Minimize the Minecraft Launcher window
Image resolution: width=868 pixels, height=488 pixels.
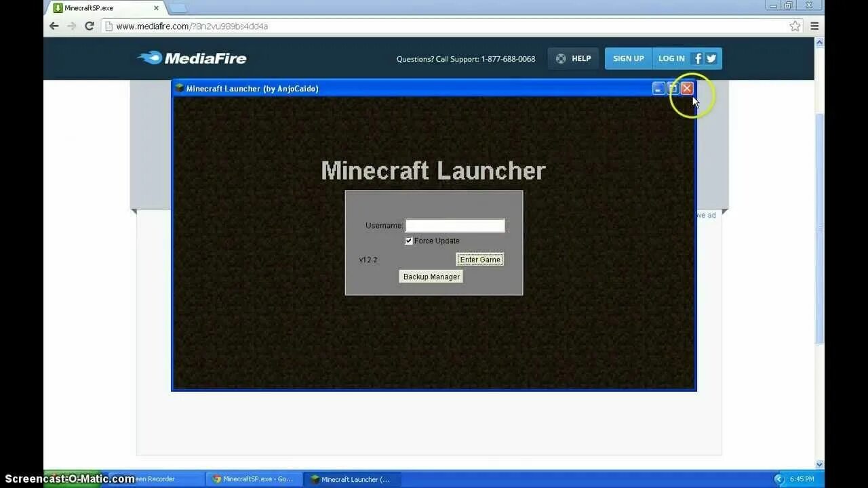(x=658, y=88)
